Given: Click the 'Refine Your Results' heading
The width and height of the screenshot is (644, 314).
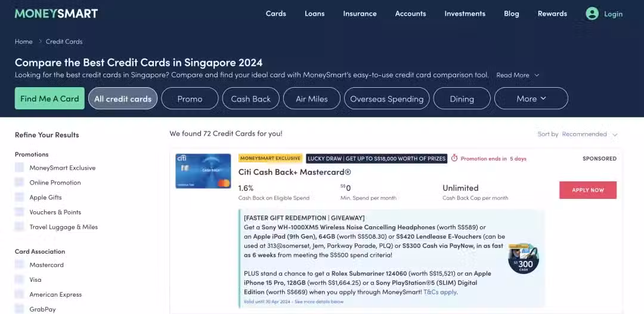Looking at the screenshot, I should pyautogui.click(x=47, y=135).
